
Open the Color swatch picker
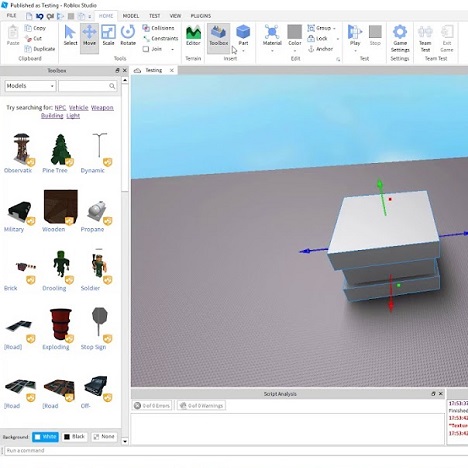click(x=295, y=32)
